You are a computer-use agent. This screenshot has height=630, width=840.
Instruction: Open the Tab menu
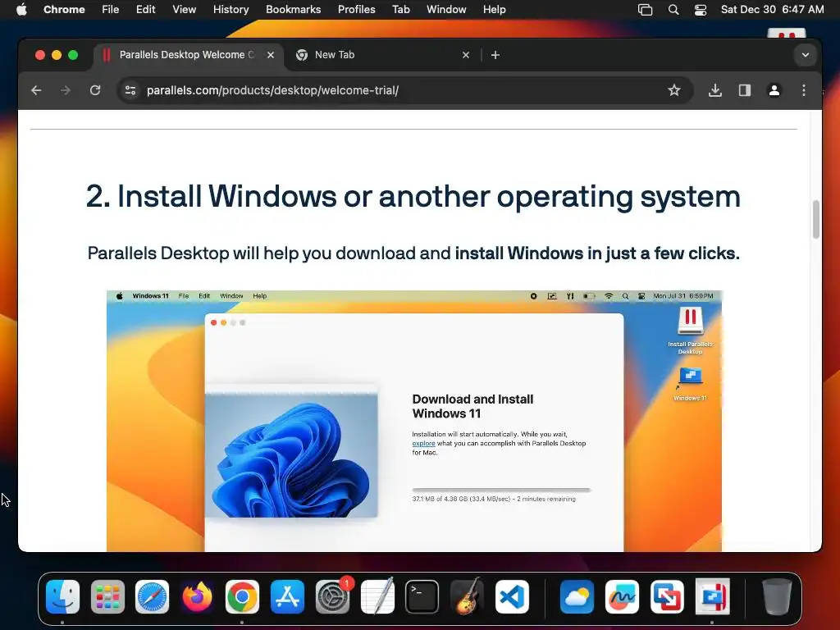click(400, 10)
